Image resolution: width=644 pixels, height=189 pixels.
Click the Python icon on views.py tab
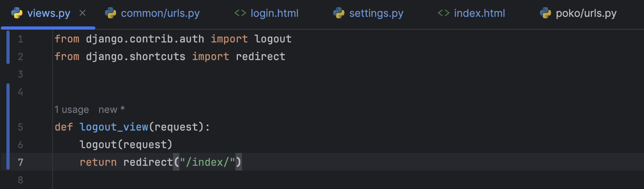[x=17, y=13]
